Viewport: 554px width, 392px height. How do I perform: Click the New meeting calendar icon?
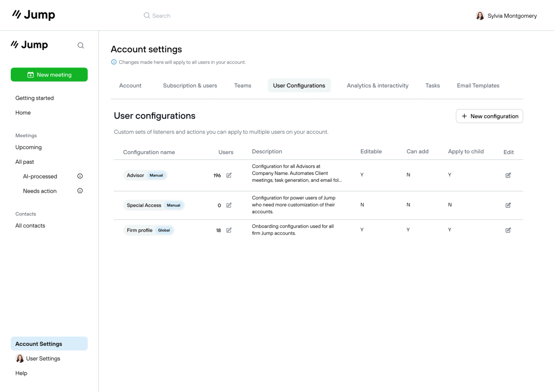click(x=31, y=75)
